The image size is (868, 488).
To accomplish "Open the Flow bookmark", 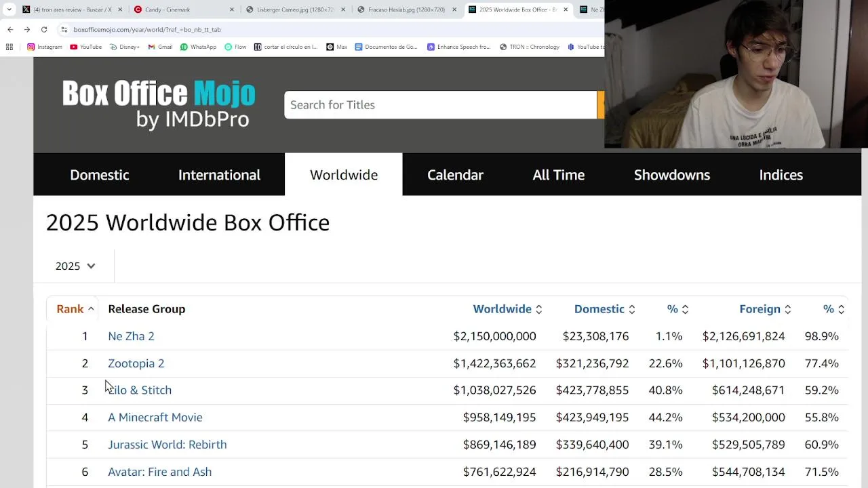I will pos(235,47).
